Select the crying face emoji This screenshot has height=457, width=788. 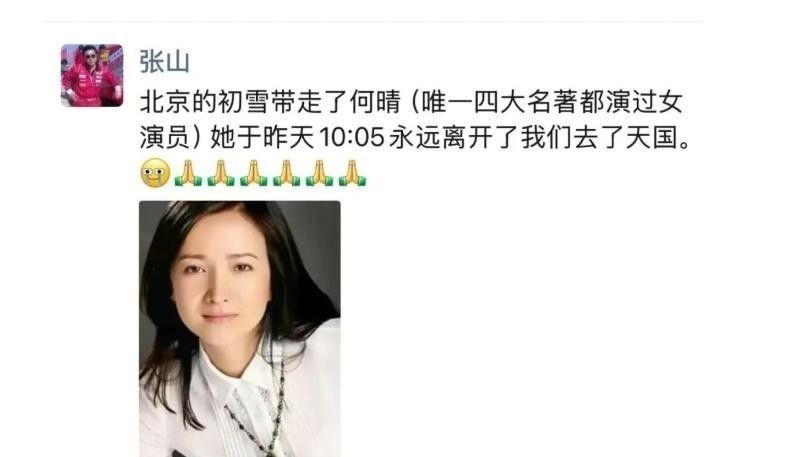click(x=155, y=173)
